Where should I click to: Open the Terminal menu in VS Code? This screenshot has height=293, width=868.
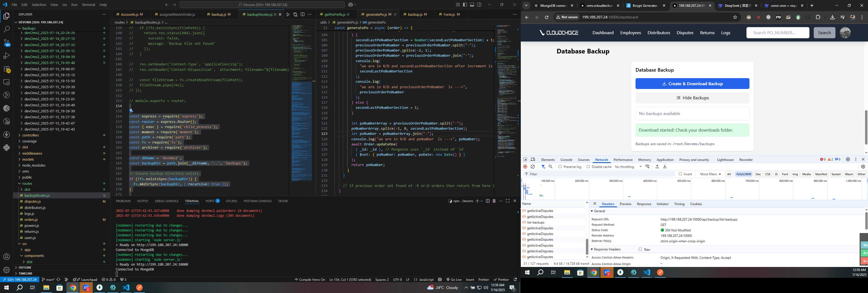[88, 5]
